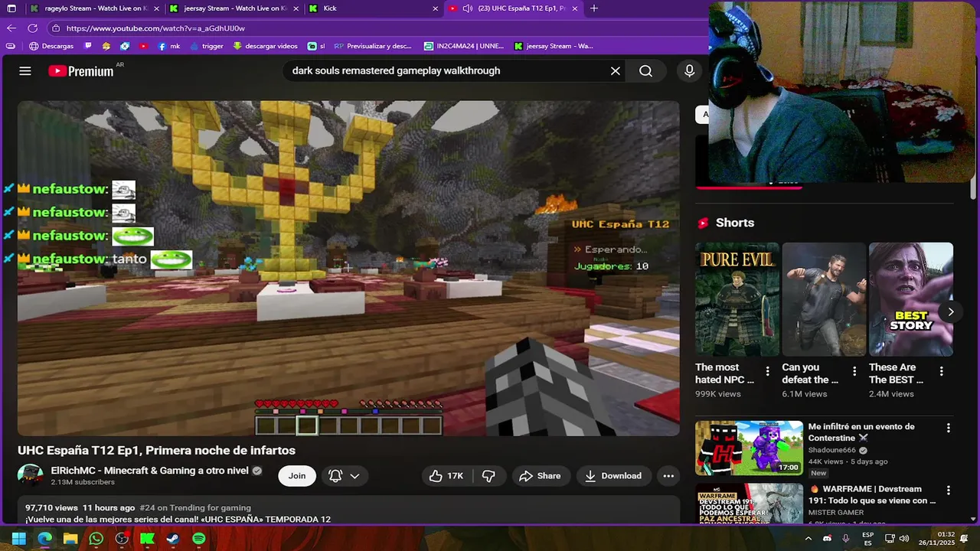
Task: Dislike the video with thumbs down
Action: 488,476
